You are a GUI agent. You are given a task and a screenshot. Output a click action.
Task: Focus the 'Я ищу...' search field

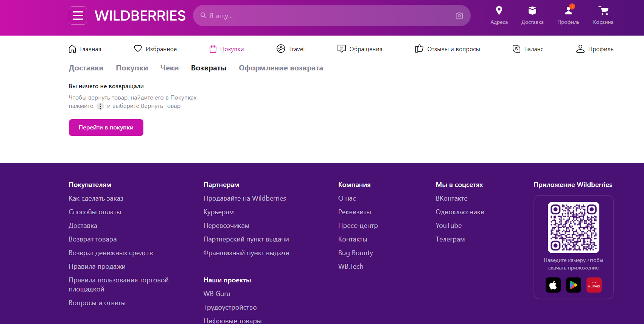click(332, 16)
